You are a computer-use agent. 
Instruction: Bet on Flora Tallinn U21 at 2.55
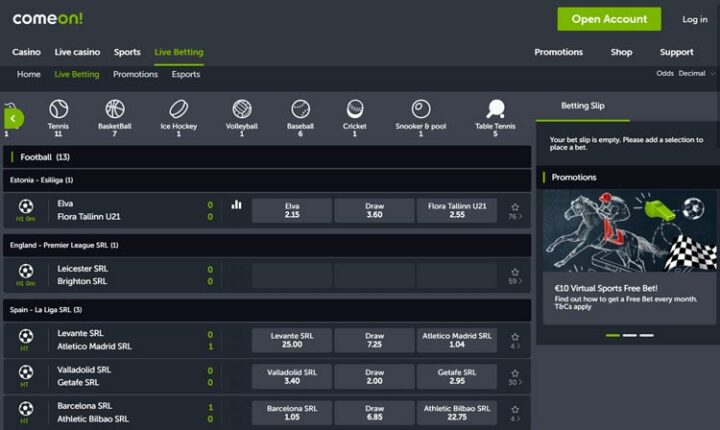[x=457, y=210]
